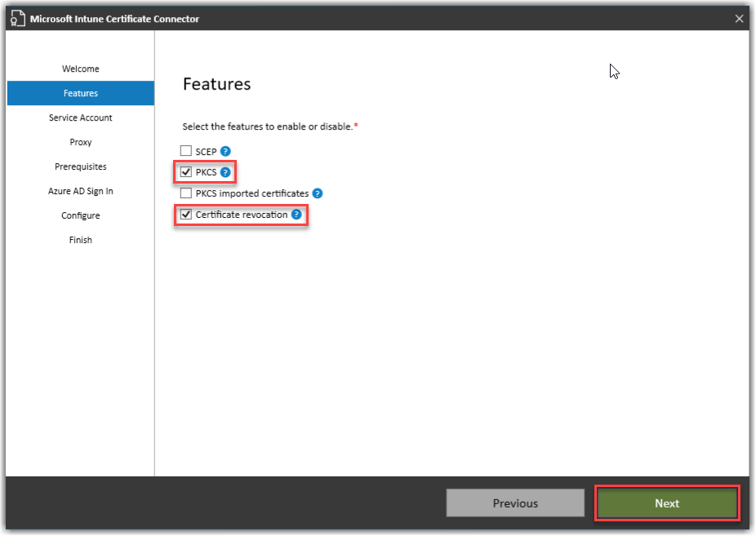Click 'Select the features to enable or disable' text
Screen dimensions: 756x536
(x=268, y=126)
